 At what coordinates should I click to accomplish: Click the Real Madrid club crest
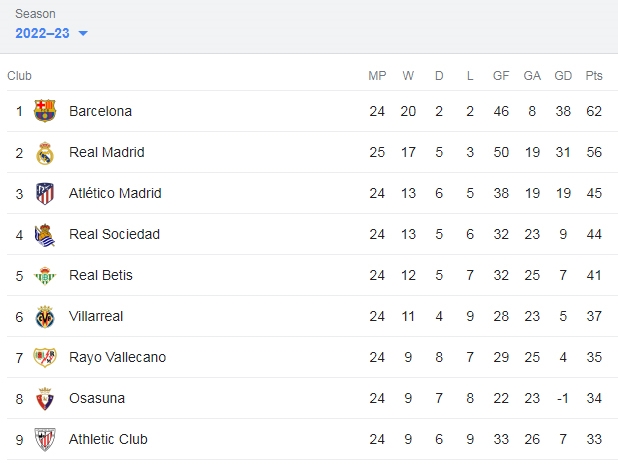(x=45, y=153)
